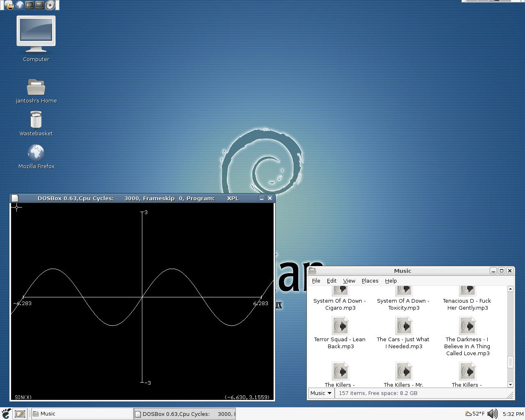Open the Music window folder menu icon
The width and height of the screenshot is (525, 420).
pos(312,271)
